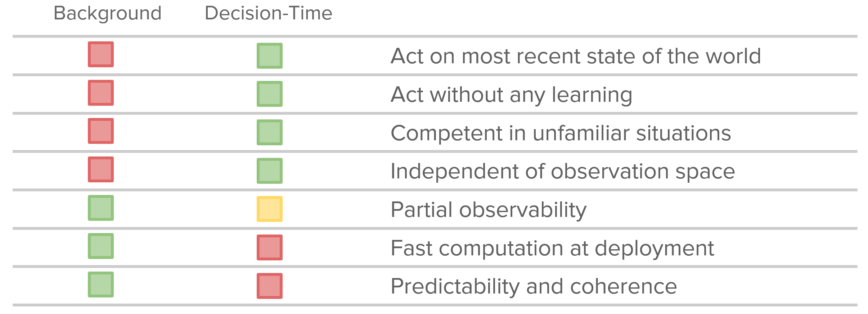The width and height of the screenshot is (868, 314).
Task: Select the red Background square for 'Competent in unfamiliar situations'
Action: [101, 131]
